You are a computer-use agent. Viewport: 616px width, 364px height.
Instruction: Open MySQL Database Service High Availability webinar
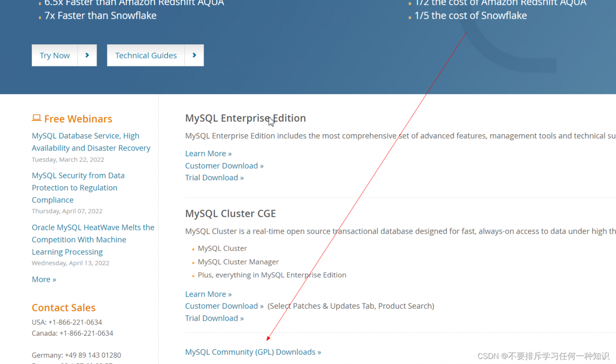[x=91, y=142]
